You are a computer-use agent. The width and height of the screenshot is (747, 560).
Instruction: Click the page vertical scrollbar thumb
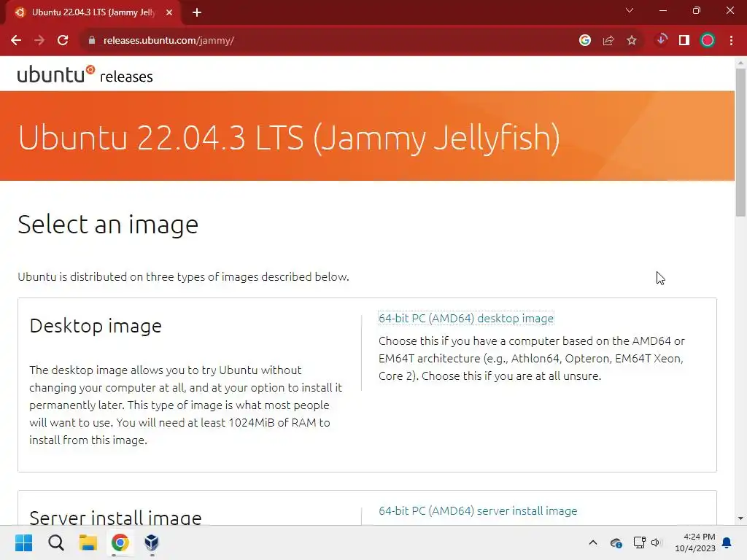click(x=740, y=142)
